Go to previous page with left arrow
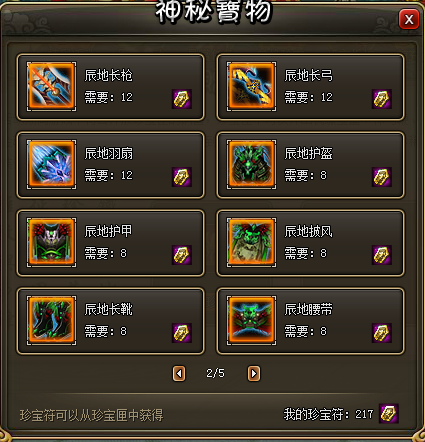This screenshot has width=425, height=442. (x=179, y=373)
